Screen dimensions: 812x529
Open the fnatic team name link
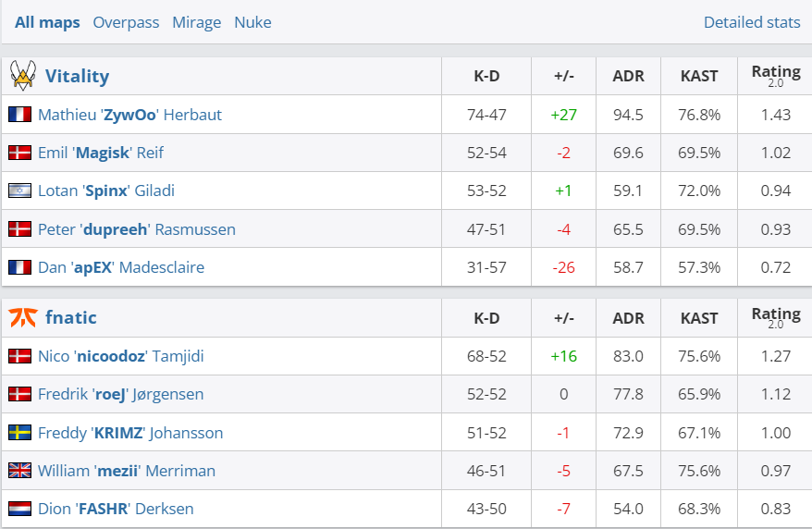70,317
